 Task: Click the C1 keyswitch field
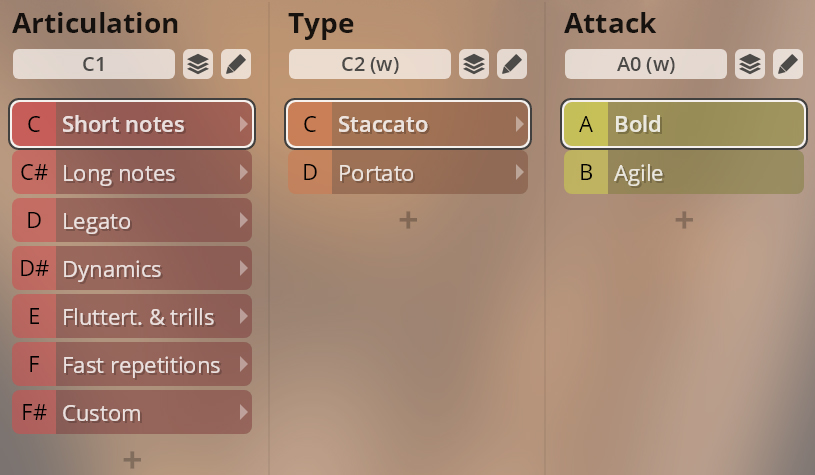click(x=94, y=64)
